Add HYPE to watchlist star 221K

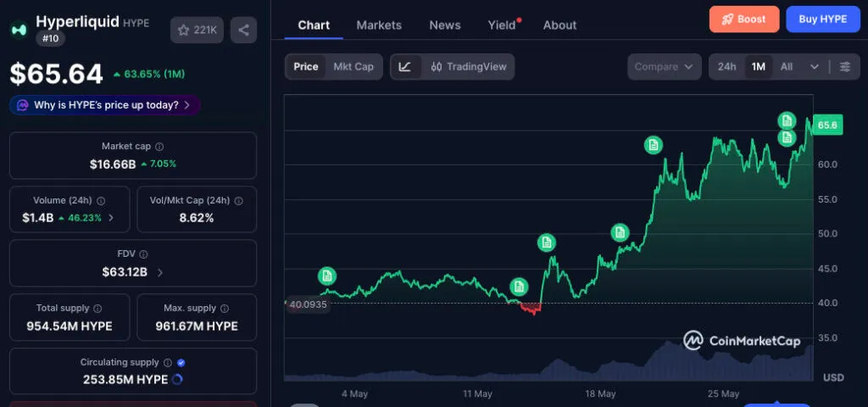(197, 30)
